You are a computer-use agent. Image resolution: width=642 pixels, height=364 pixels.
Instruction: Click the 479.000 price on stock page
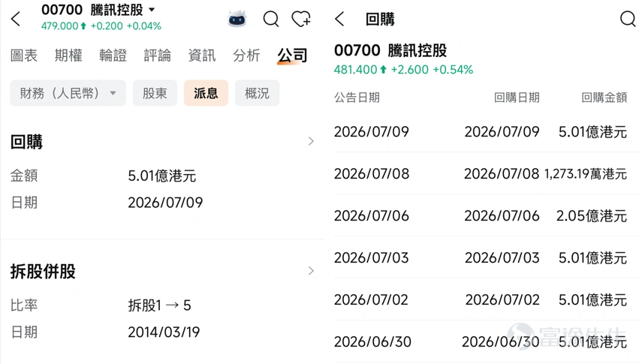[60, 26]
